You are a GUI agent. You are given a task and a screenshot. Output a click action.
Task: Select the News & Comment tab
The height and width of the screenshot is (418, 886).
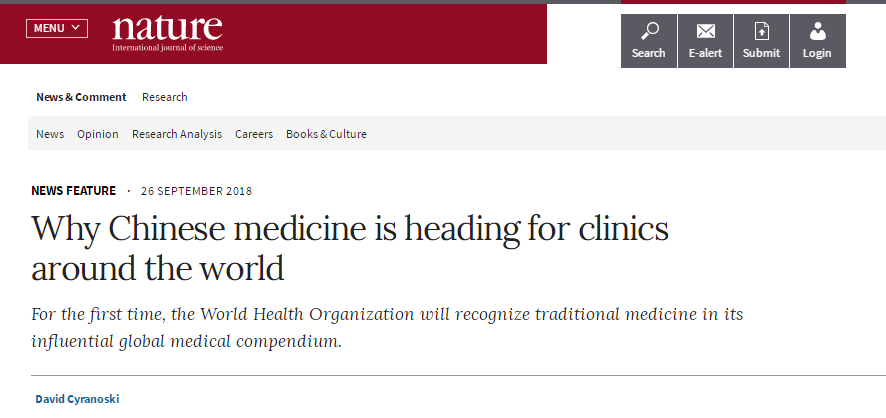(81, 97)
